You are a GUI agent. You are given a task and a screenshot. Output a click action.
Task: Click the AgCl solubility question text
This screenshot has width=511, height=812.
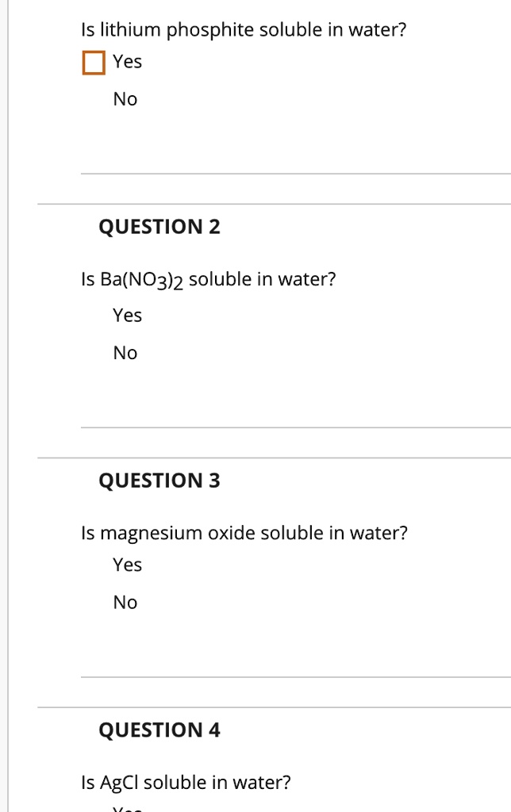(186, 781)
